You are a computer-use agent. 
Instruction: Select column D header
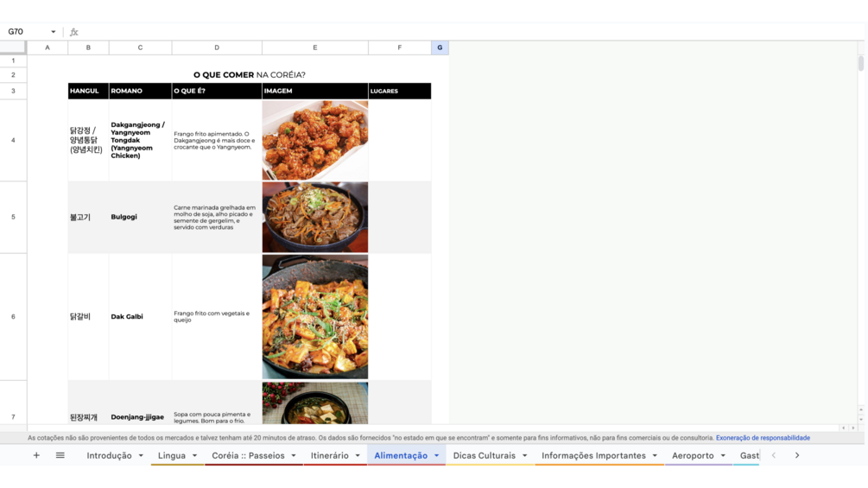tap(217, 48)
